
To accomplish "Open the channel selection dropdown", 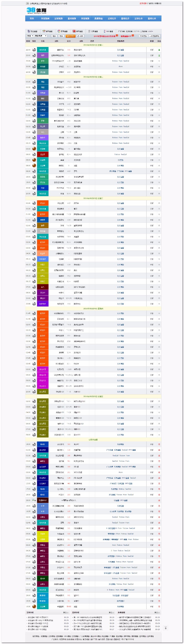I will (41, 36).
